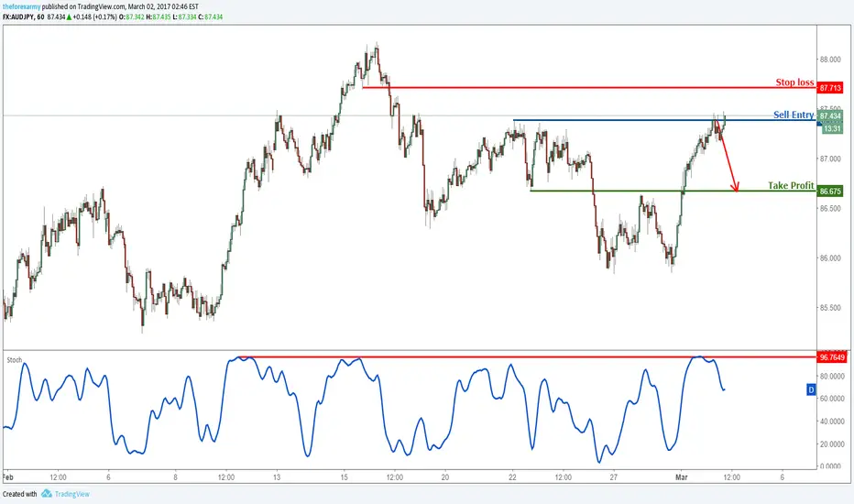
Task: Click the FX:AUDJPY, 60 symbol title
Action: [x=24, y=16]
